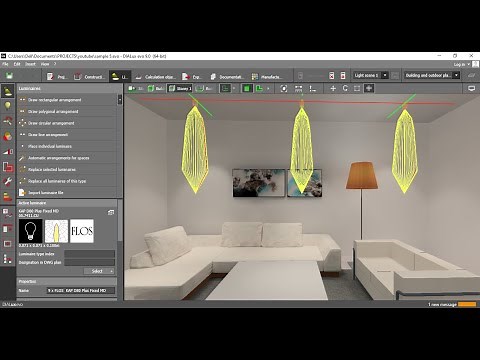Switch to the Building view
The height and width of the screenshot is (360, 480).
tap(156, 88)
